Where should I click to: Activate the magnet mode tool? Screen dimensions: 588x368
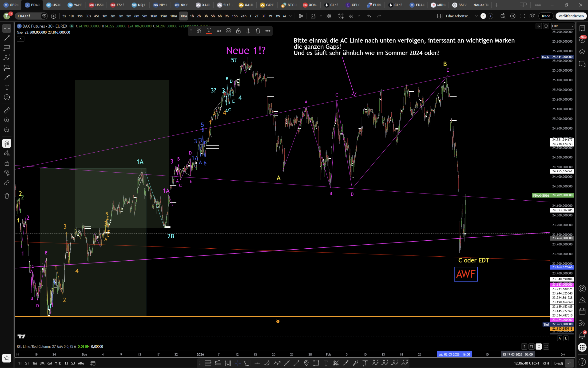click(x=7, y=143)
